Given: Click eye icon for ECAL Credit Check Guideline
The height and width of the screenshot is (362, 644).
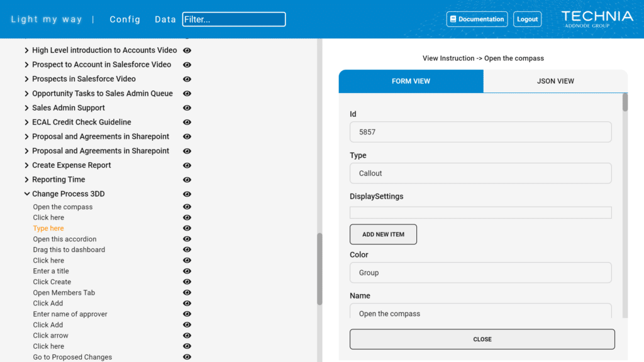Looking at the screenshot, I should 187,123.
